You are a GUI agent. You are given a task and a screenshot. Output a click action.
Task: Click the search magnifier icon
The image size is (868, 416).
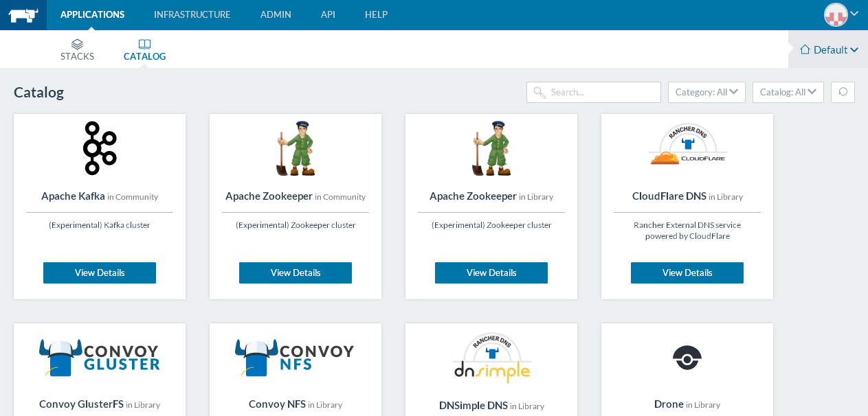pos(539,93)
